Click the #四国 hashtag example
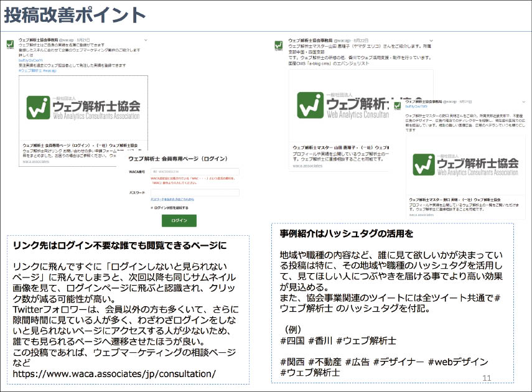This screenshot has width=532, height=392. (x=292, y=340)
